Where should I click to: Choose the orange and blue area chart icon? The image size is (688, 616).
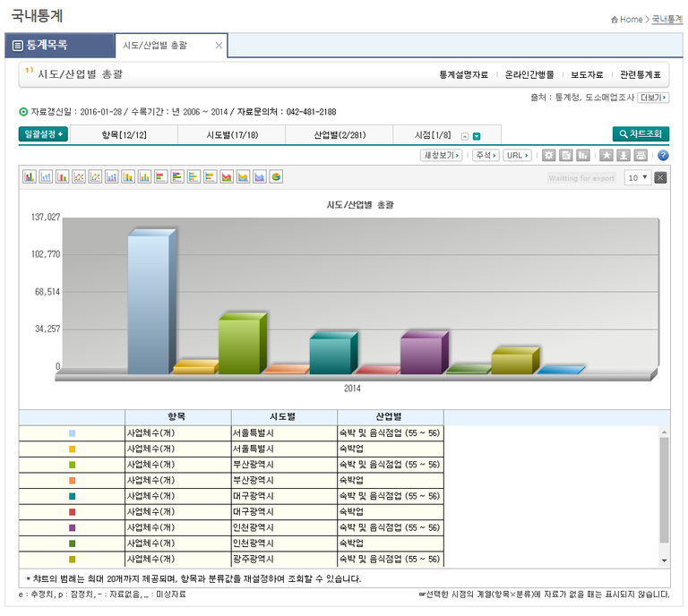(x=243, y=176)
